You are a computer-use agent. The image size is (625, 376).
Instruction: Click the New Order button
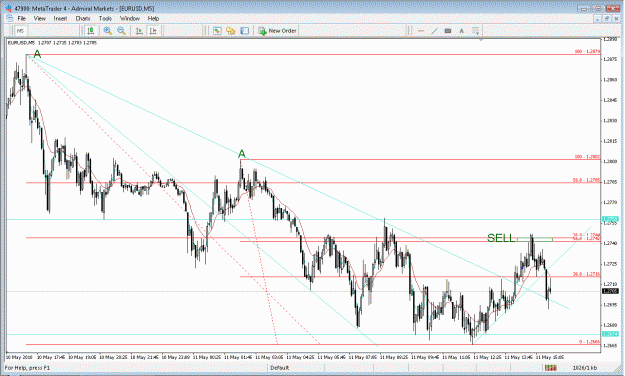[277, 31]
